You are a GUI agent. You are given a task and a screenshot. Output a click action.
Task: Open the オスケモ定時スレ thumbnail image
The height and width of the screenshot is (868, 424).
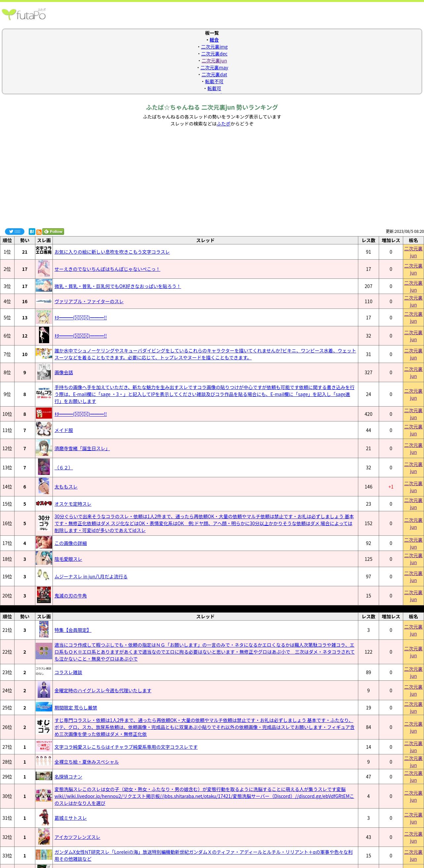click(44, 503)
